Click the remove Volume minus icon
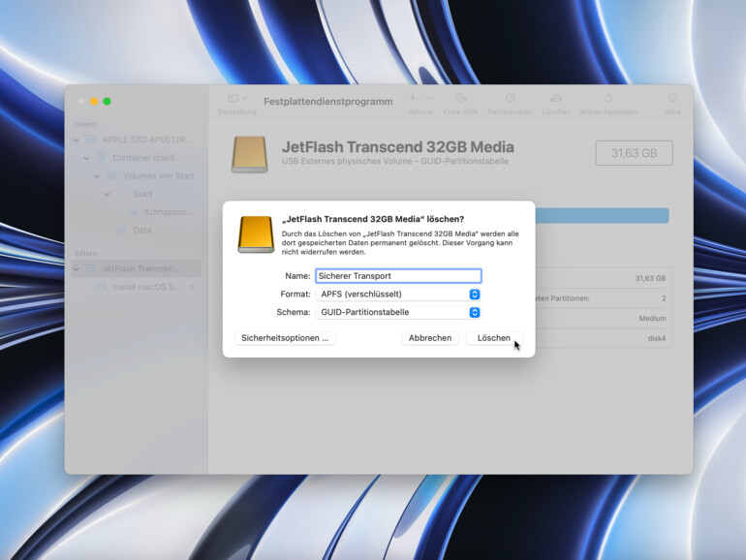Screen dimensions: 746x560 click(x=428, y=98)
